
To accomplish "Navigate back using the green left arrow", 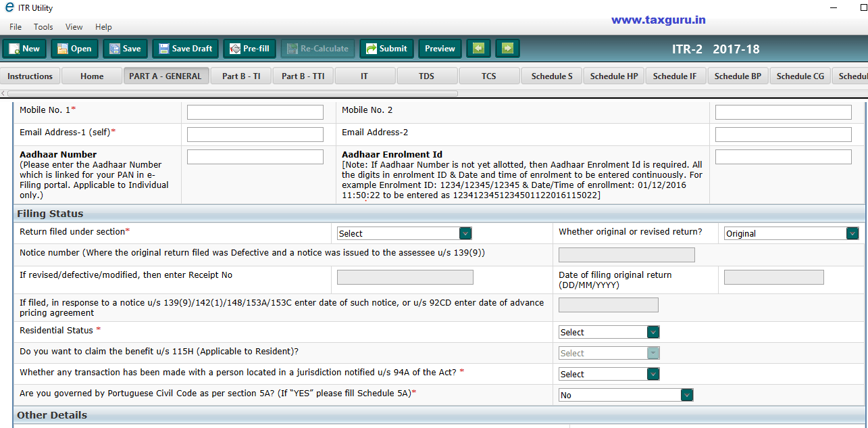I will point(478,48).
